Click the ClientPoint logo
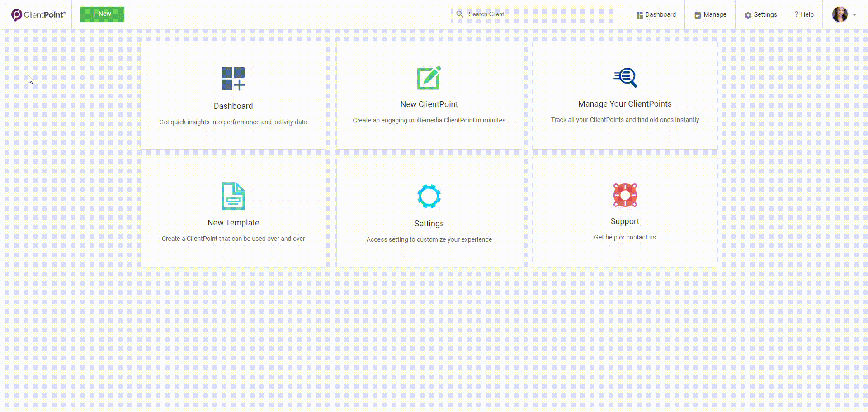Screen dimensions: 868x412 click(38, 14)
